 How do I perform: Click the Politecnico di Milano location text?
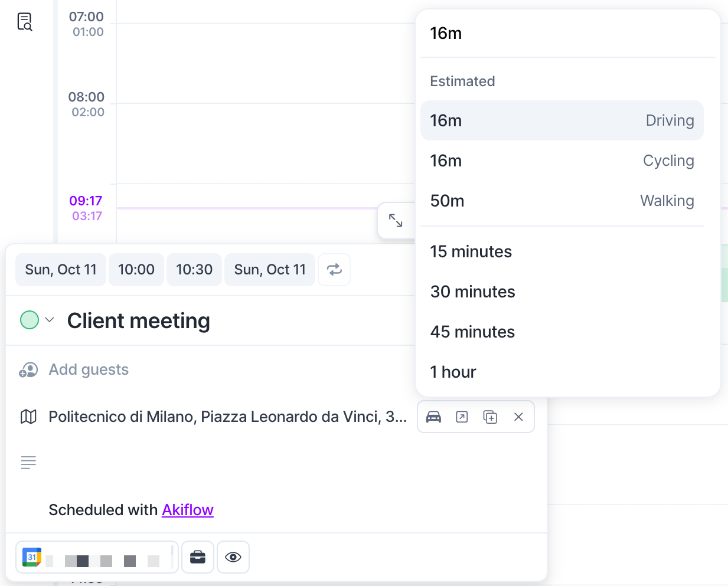point(228,417)
